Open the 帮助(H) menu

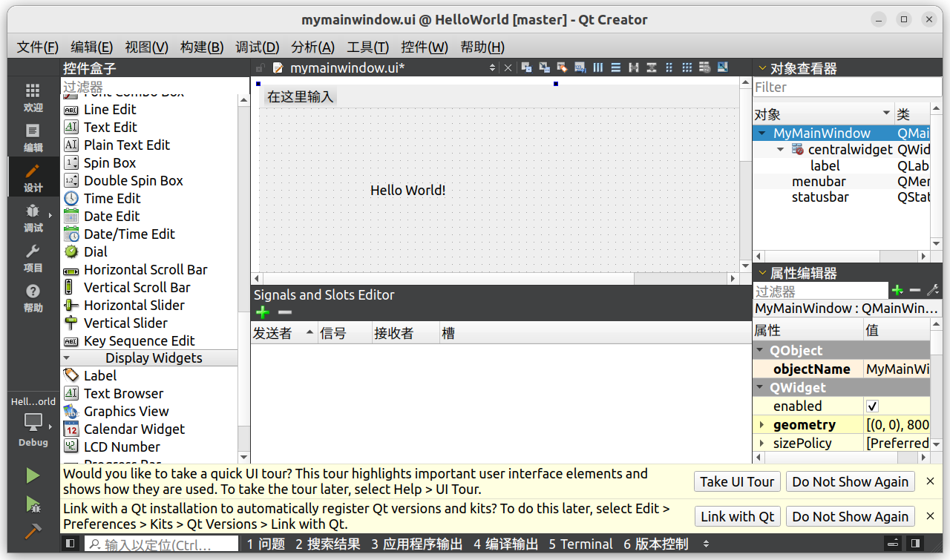point(482,47)
